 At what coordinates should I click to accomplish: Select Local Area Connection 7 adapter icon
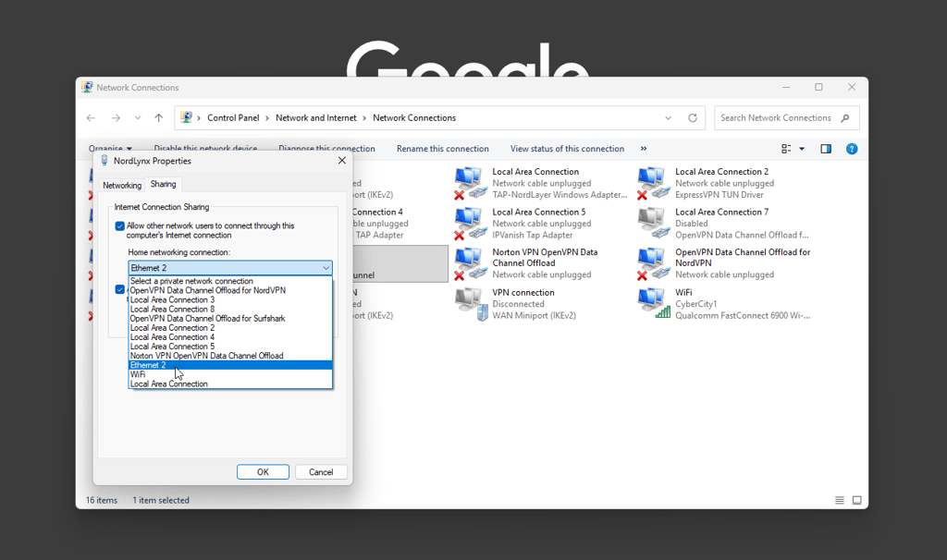coord(653,224)
